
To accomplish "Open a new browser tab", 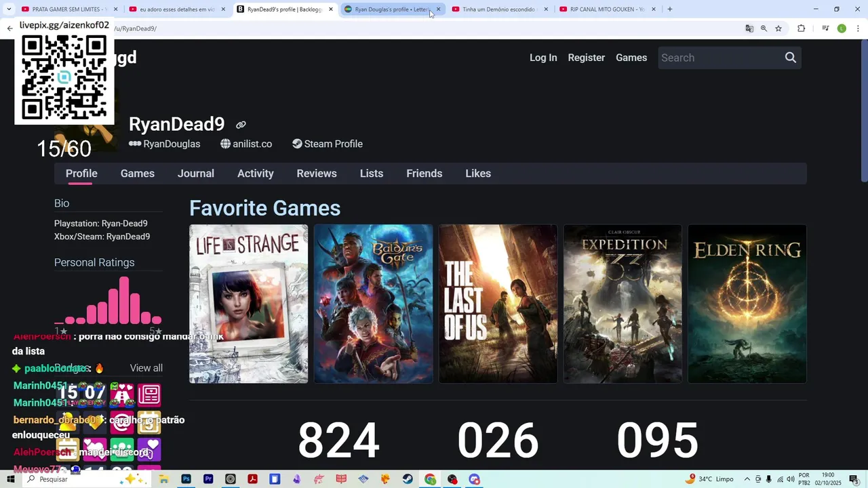I will (x=669, y=9).
